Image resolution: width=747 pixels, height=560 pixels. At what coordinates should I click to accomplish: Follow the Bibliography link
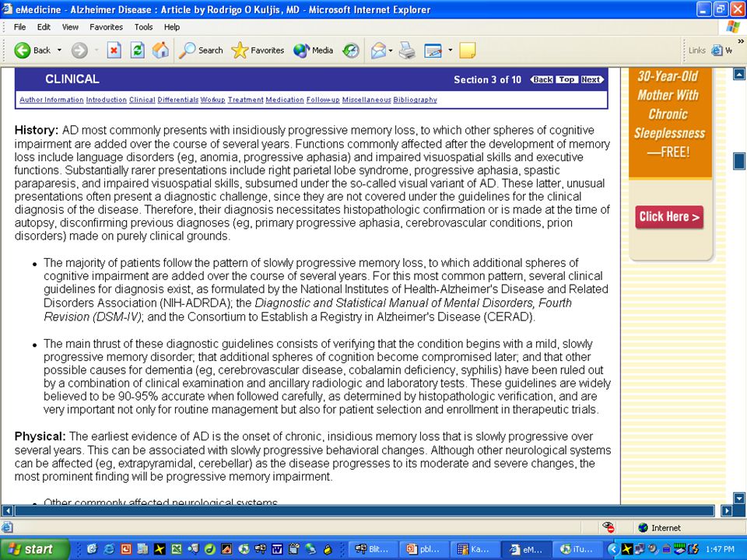coord(415,100)
